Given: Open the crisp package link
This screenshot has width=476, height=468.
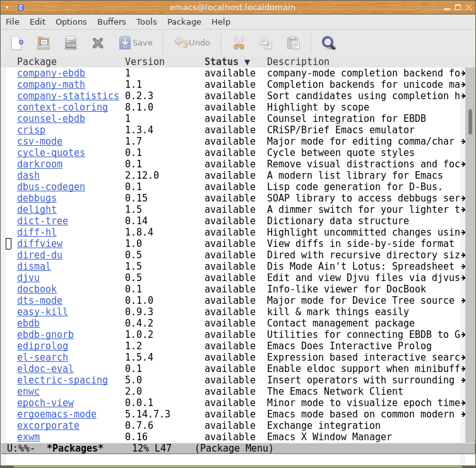Looking at the screenshot, I should 32,130.
